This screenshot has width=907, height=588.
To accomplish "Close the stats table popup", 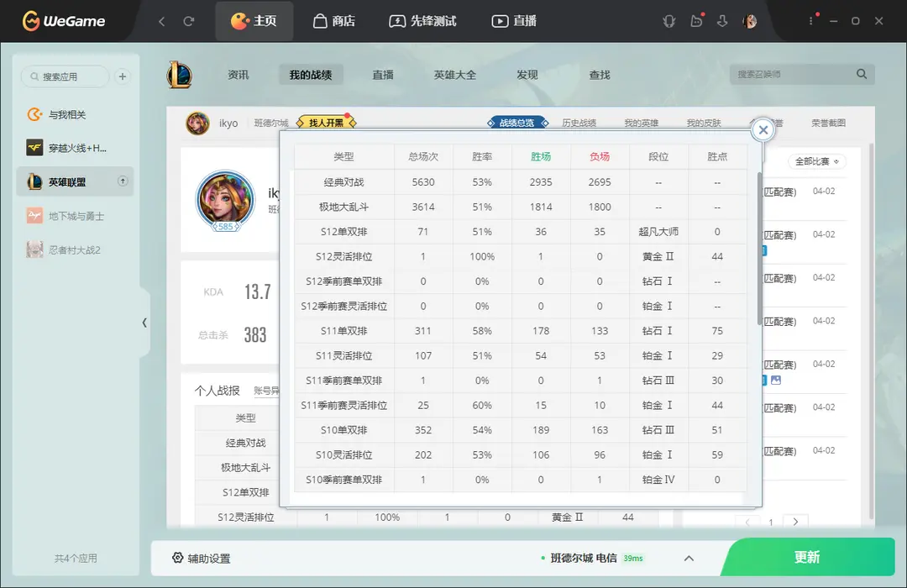I will (x=763, y=129).
